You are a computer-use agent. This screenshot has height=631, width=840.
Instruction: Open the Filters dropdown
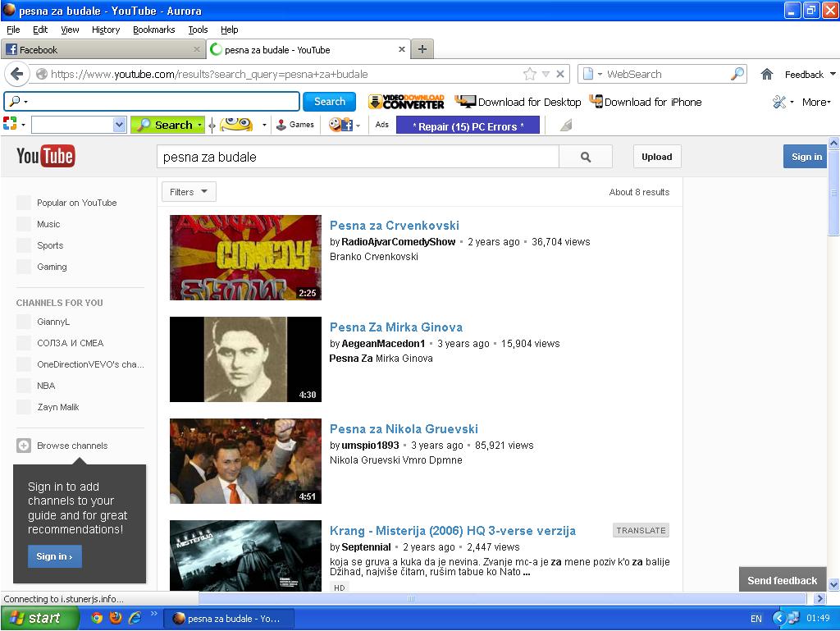pos(189,192)
